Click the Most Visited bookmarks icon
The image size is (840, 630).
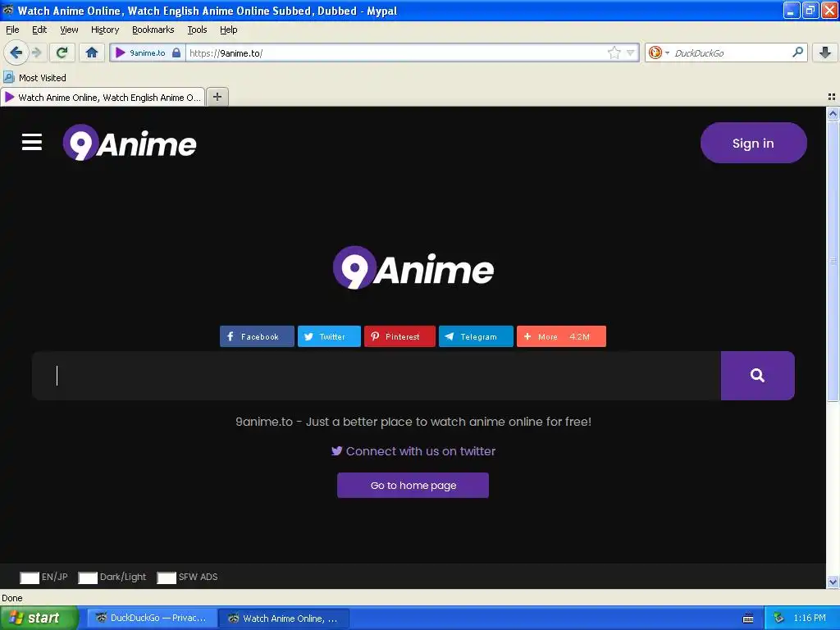point(8,78)
